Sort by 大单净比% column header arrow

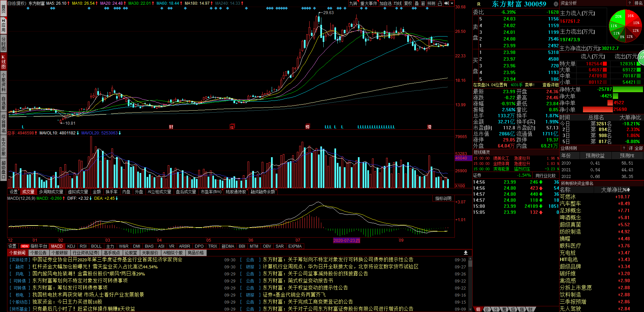(628, 190)
